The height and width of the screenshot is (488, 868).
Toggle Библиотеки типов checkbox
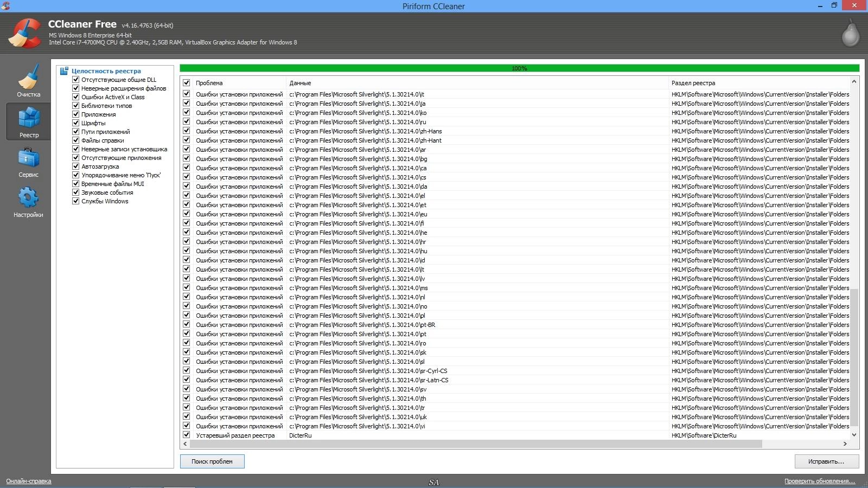[76, 106]
